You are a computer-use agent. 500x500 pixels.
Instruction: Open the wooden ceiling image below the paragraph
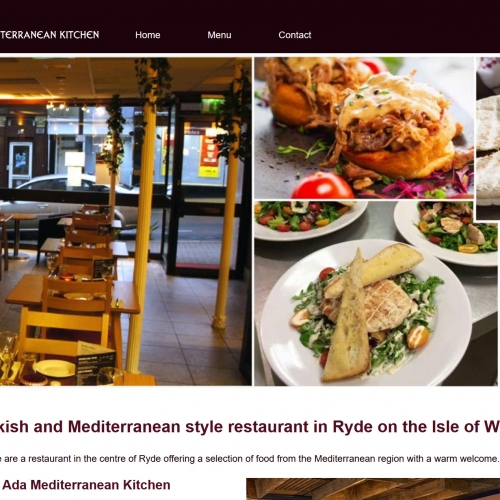[373, 489]
